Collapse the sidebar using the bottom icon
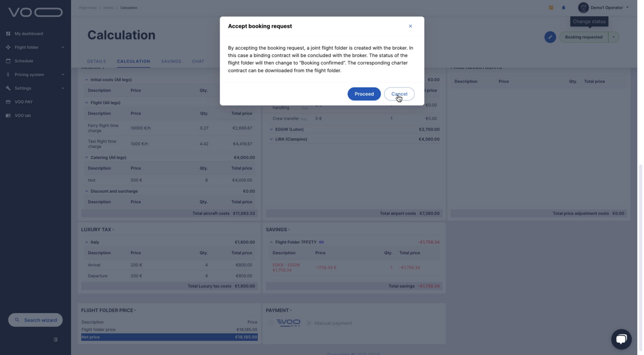Screen dimensions: 644x355 (x=55, y=339)
